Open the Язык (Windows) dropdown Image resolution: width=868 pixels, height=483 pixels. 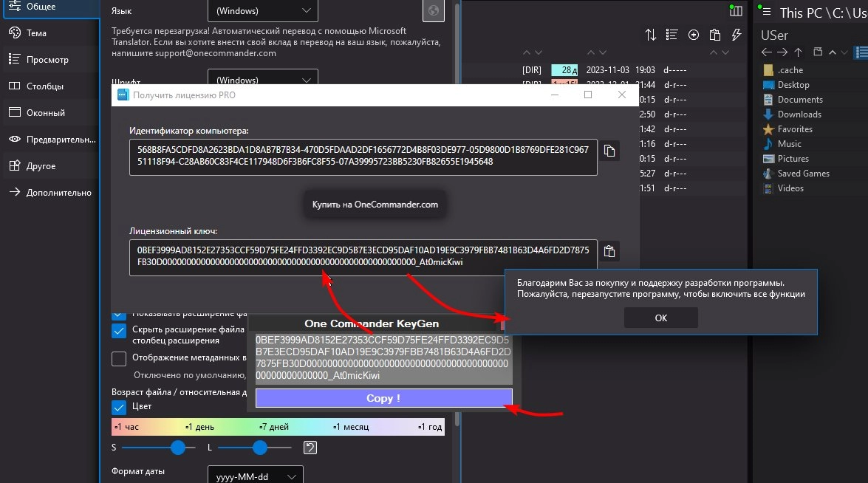coord(263,10)
